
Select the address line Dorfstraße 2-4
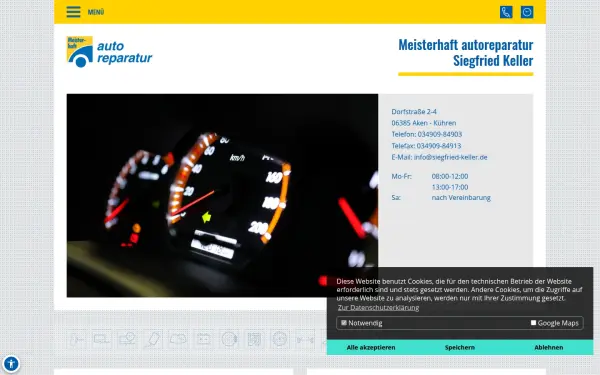click(x=414, y=112)
